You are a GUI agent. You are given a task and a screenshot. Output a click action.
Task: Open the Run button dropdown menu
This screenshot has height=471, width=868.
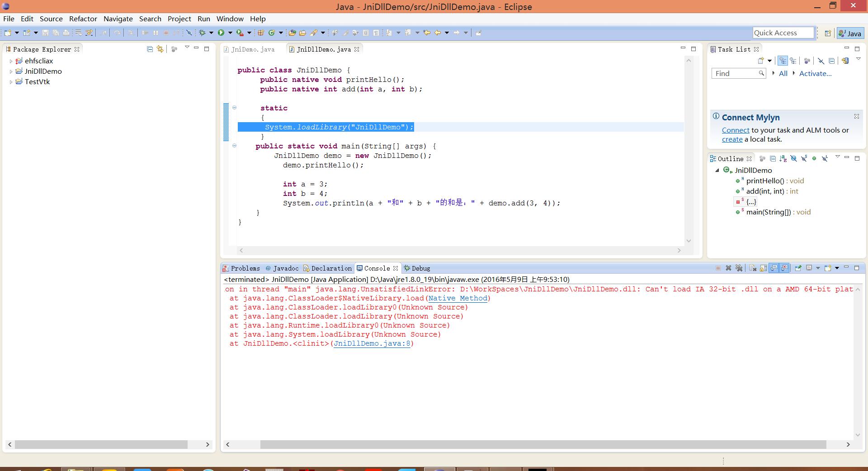[230, 33]
